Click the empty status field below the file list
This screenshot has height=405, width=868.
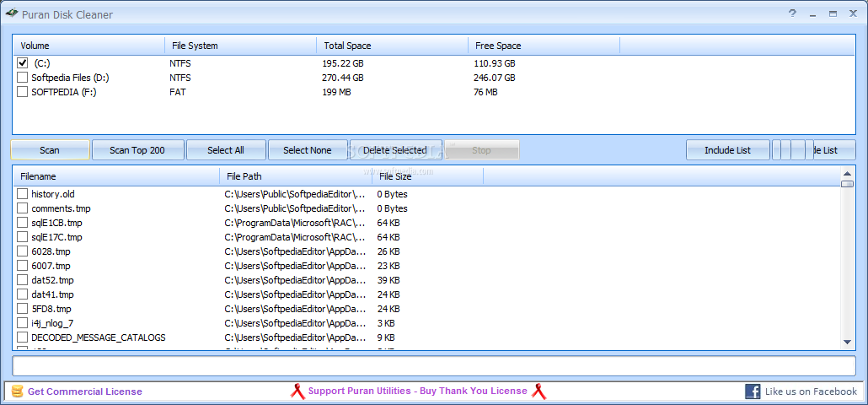(x=434, y=365)
